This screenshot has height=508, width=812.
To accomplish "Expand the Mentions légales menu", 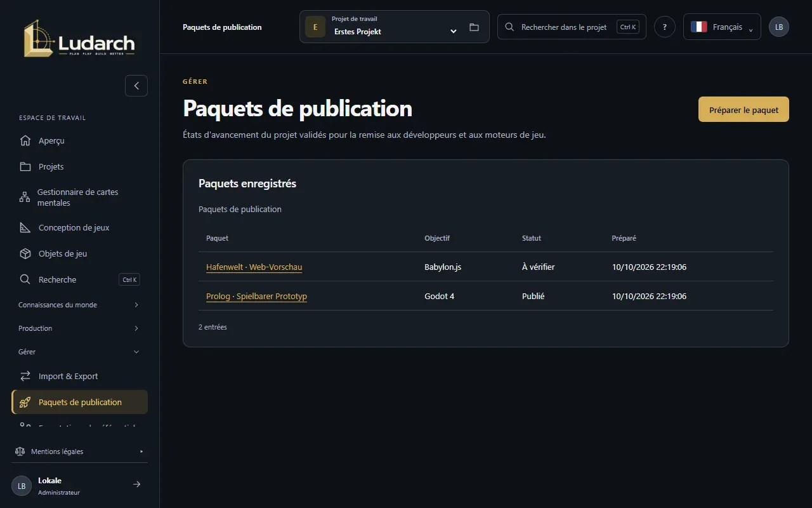I will coord(79,451).
